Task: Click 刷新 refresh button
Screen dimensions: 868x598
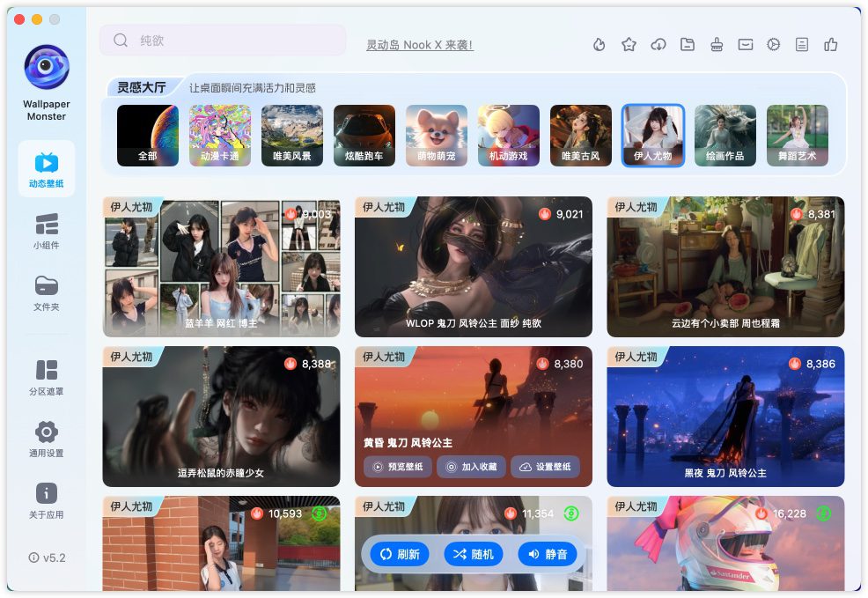Action: click(400, 554)
